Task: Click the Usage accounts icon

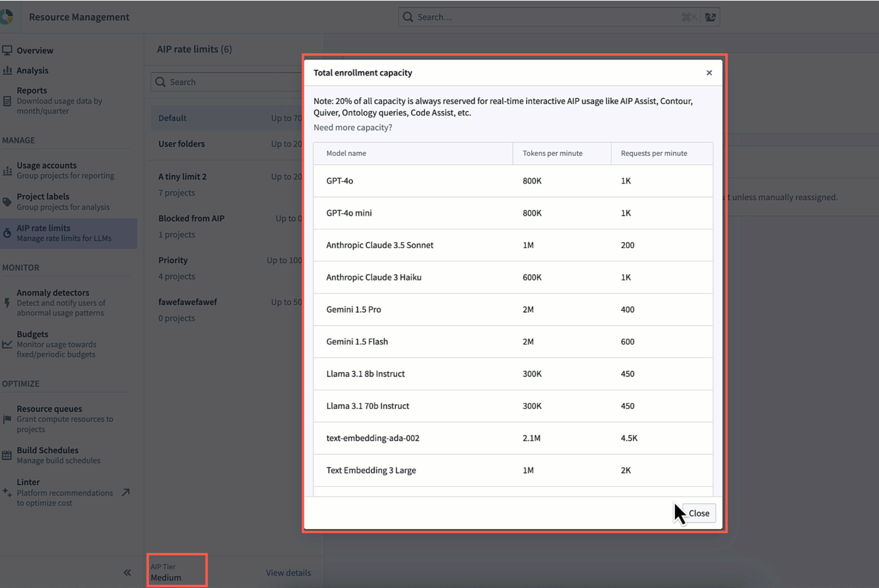Action: pyautogui.click(x=8, y=170)
